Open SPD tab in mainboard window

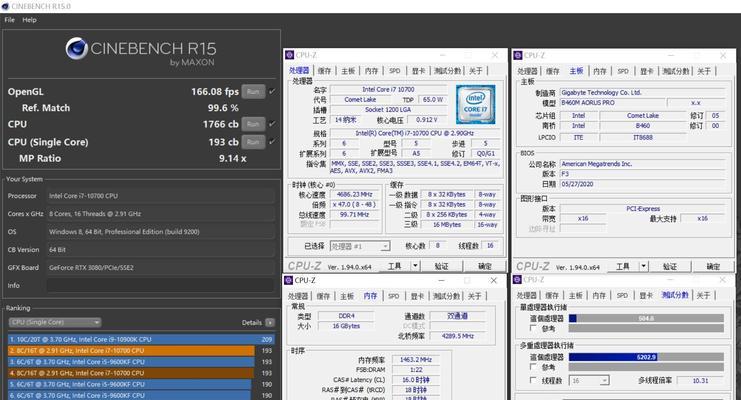pos(623,71)
